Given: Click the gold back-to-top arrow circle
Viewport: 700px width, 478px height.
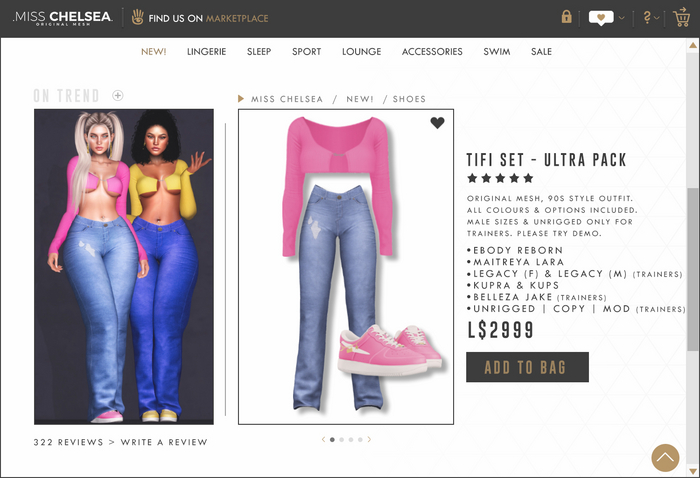Looking at the screenshot, I should point(665,457).
